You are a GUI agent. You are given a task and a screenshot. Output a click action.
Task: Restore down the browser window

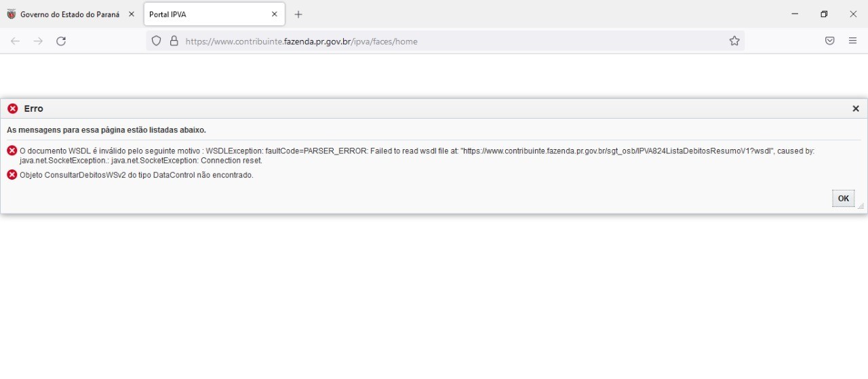pyautogui.click(x=824, y=14)
